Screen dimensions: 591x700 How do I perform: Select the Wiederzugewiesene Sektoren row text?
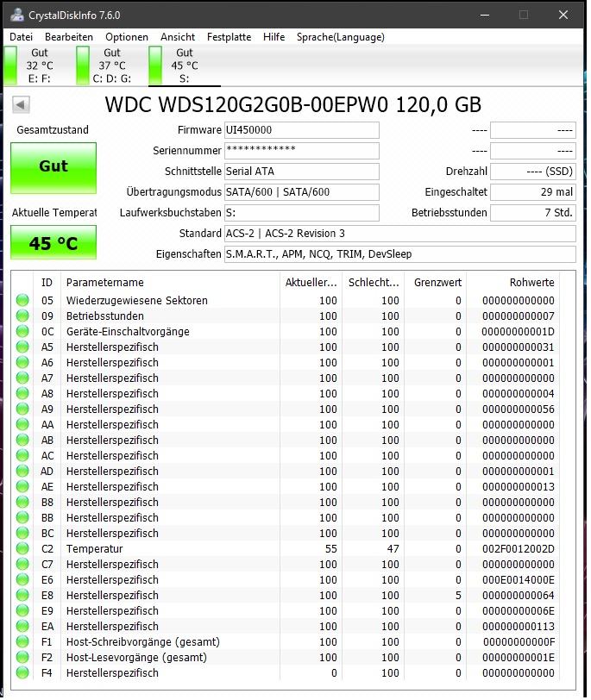(x=136, y=301)
